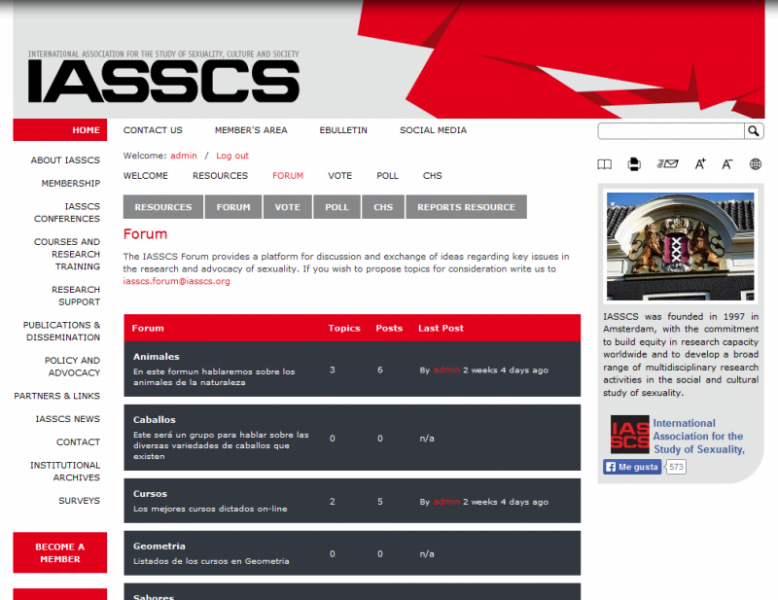Click the search magnifier icon
Image resolution: width=778 pixels, height=600 pixels.
pyautogui.click(x=753, y=131)
